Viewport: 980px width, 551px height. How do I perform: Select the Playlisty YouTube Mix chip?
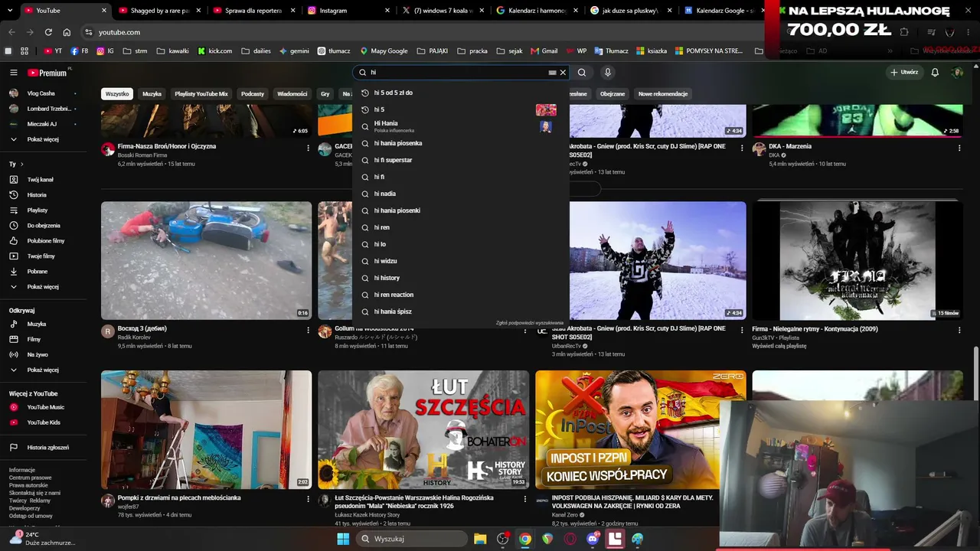point(201,94)
